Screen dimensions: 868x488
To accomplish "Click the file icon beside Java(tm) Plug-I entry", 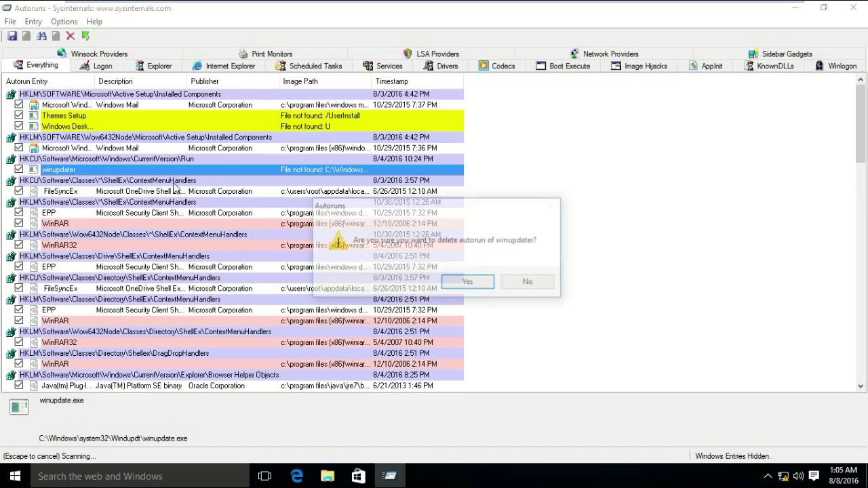I will (34, 386).
